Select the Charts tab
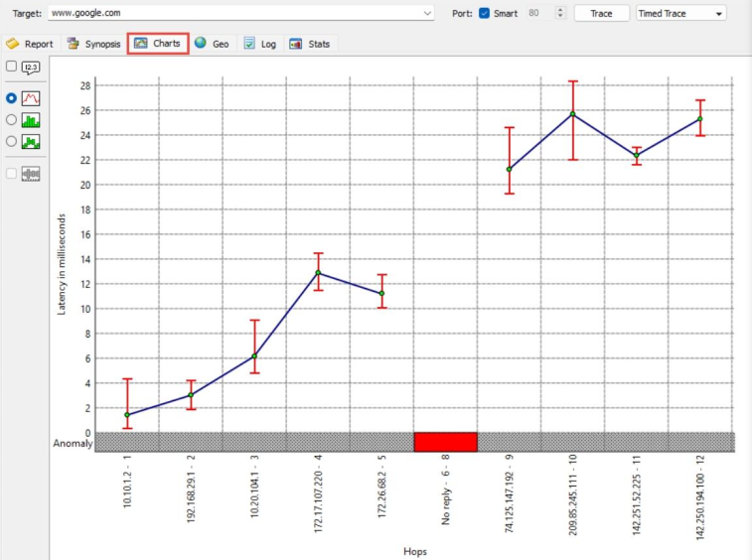 (158, 43)
